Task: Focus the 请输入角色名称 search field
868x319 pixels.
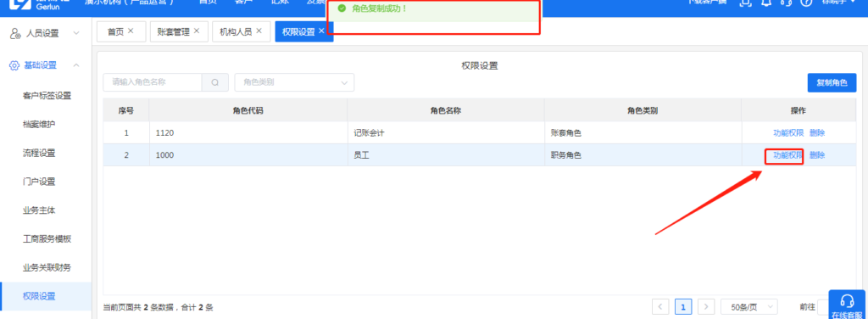Action: pyautogui.click(x=153, y=82)
